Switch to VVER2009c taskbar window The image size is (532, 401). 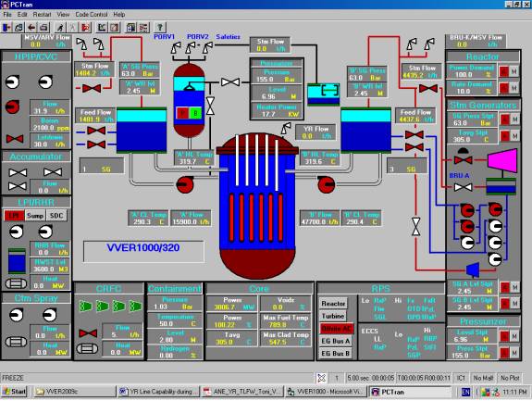(74, 392)
